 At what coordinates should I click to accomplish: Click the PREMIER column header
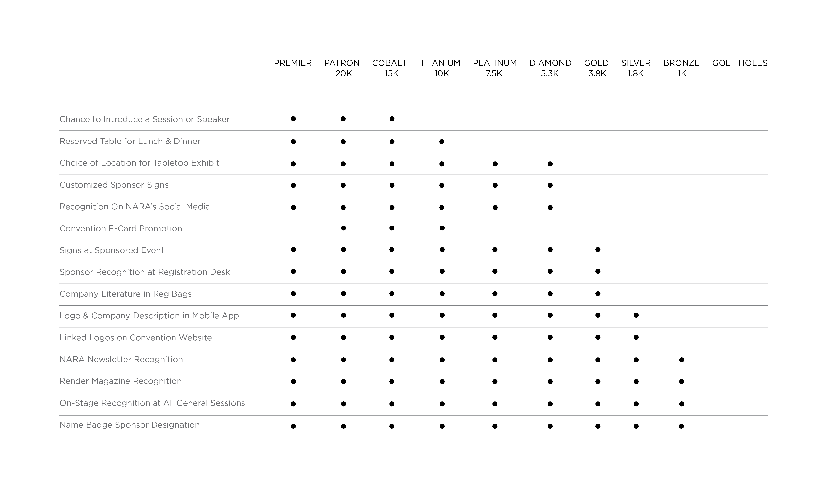click(x=292, y=63)
